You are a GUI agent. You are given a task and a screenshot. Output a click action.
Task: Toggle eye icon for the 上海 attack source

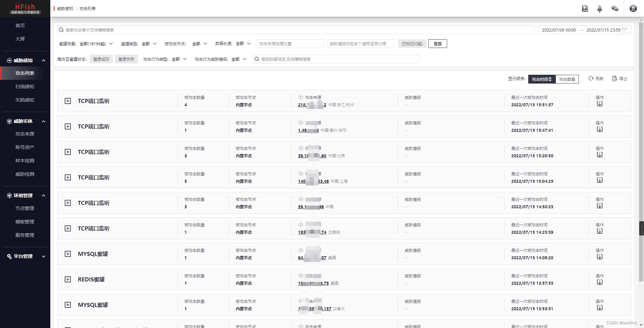click(301, 174)
